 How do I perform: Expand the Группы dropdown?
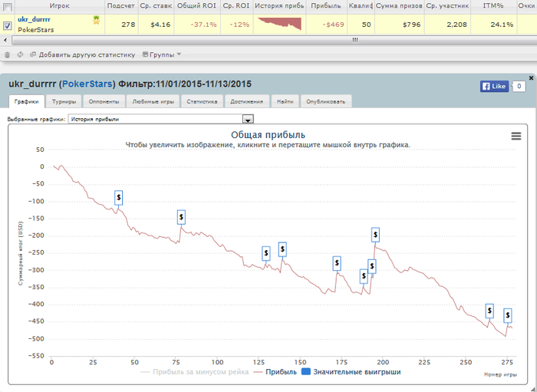162,54
